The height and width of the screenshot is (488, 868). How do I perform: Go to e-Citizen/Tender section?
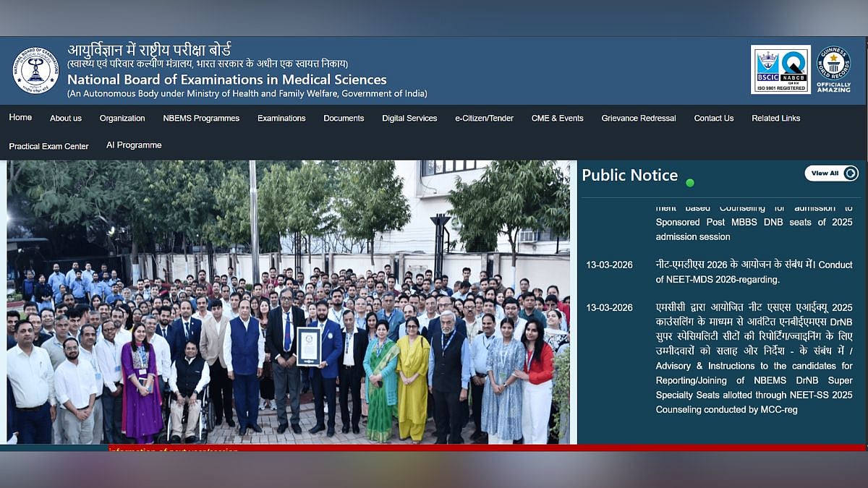click(484, 118)
